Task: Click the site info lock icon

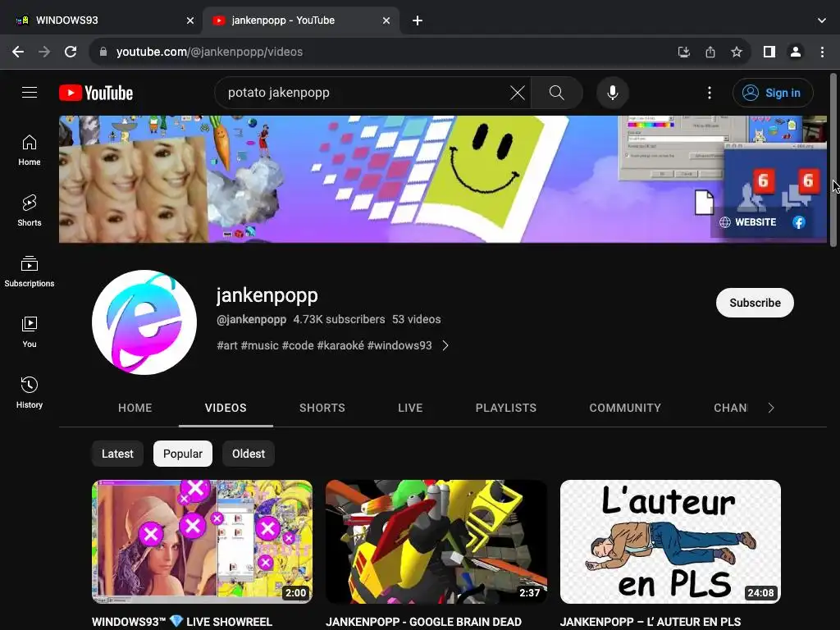Action: pos(103,52)
